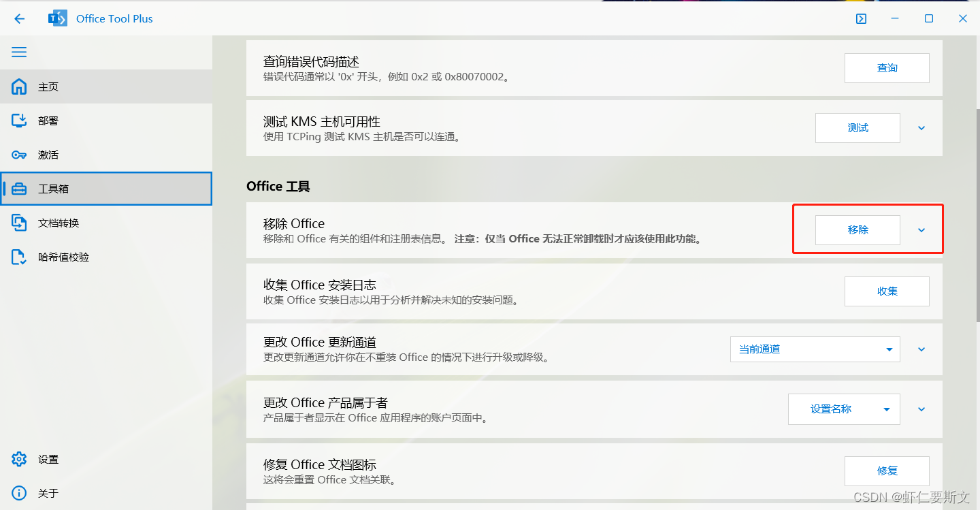
Task: Open the 设置名称 dropdown
Action: (x=844, y=409)
